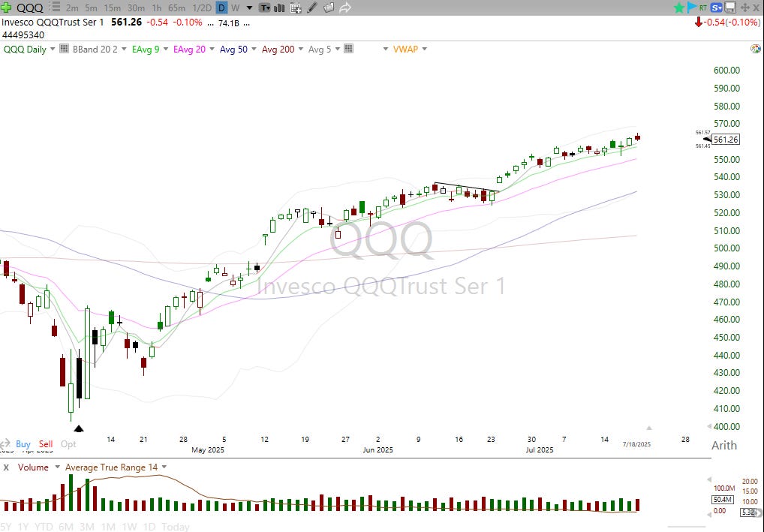Select the YTD time range

point(44,527)
